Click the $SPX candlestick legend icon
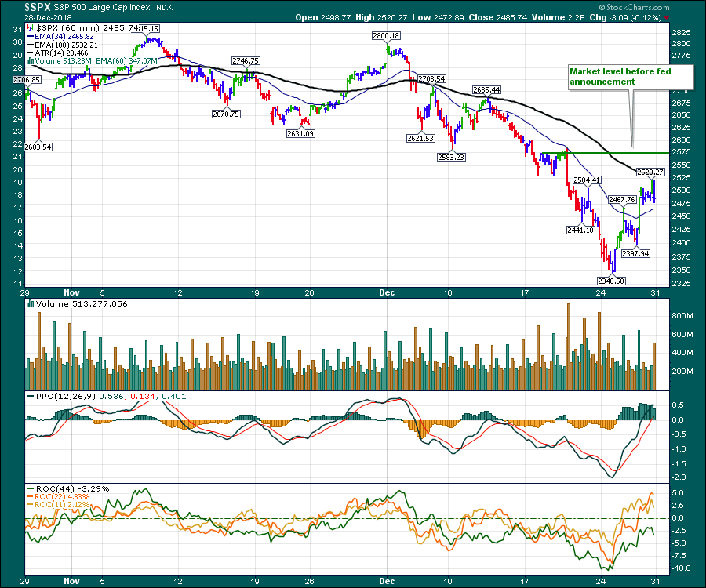The image size is (706, 588). 31,28
